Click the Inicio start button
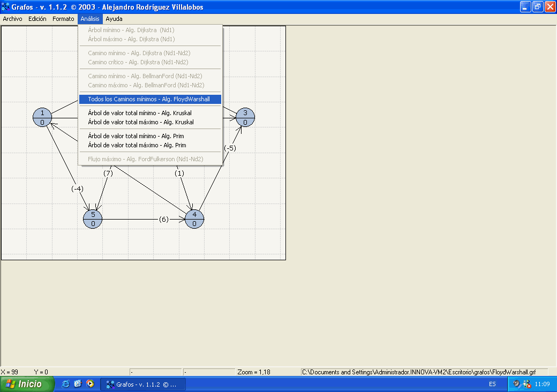 pos(27,384)
